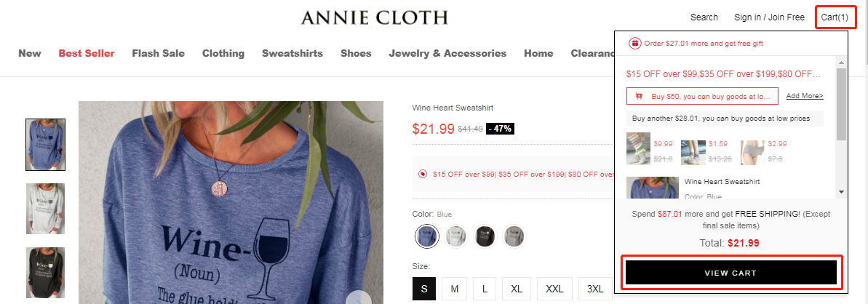Viewport: 868px width, 304px height.
Task: Open the Cart(1) dropdown
Action: tap(835, 17)
